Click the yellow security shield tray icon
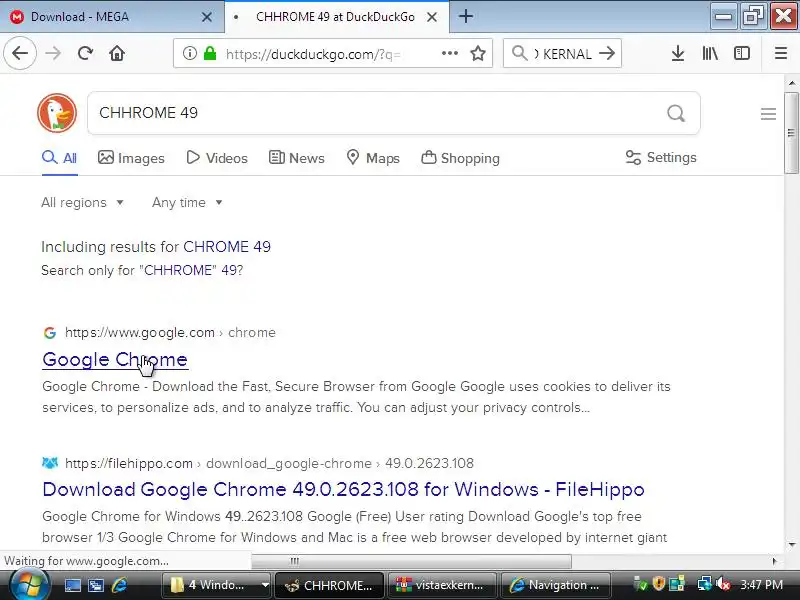The image size is (800, 600). click(659, 584)
